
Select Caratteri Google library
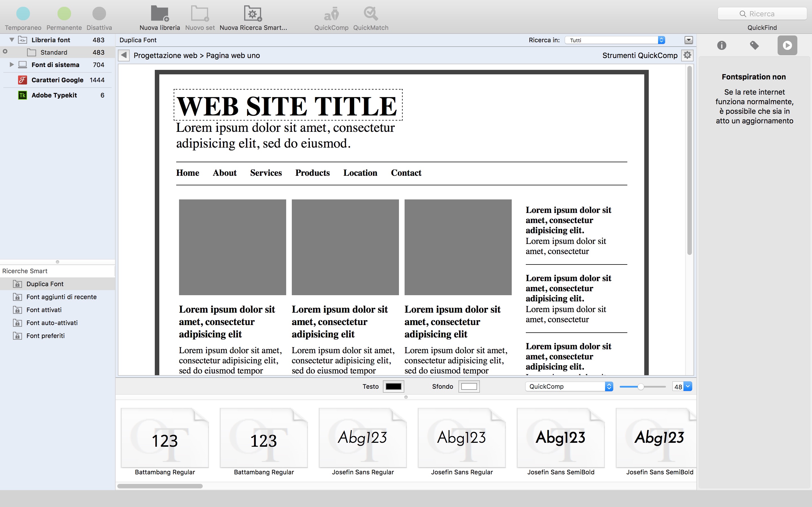click(58, 80)
